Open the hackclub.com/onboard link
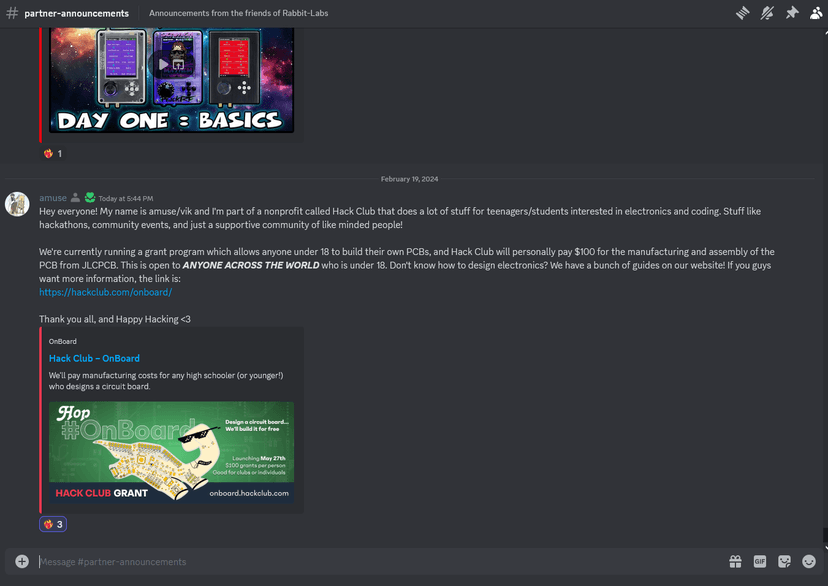828x586 pixels. coord(106,292)
